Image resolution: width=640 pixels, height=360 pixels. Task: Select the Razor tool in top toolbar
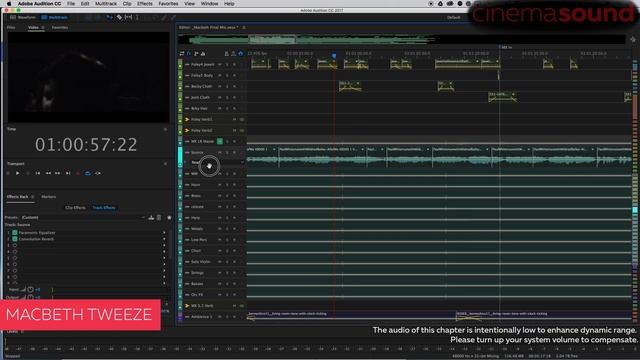[119, 18]
